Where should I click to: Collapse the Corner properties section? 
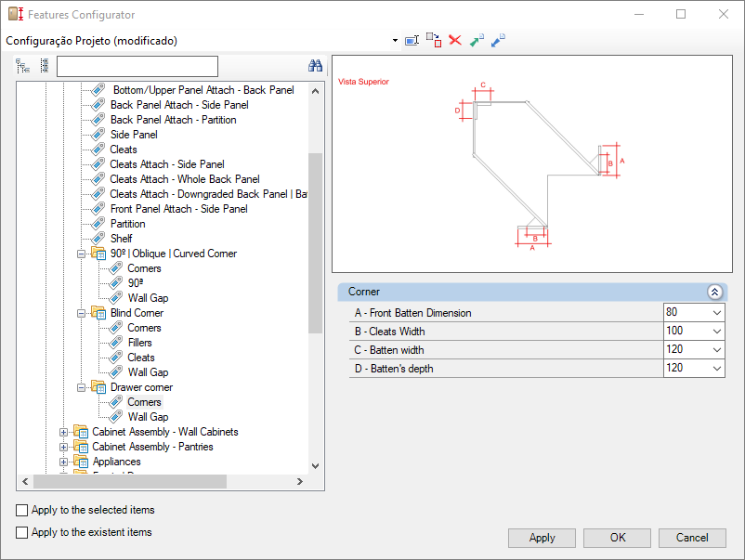(x=714, y=292)
